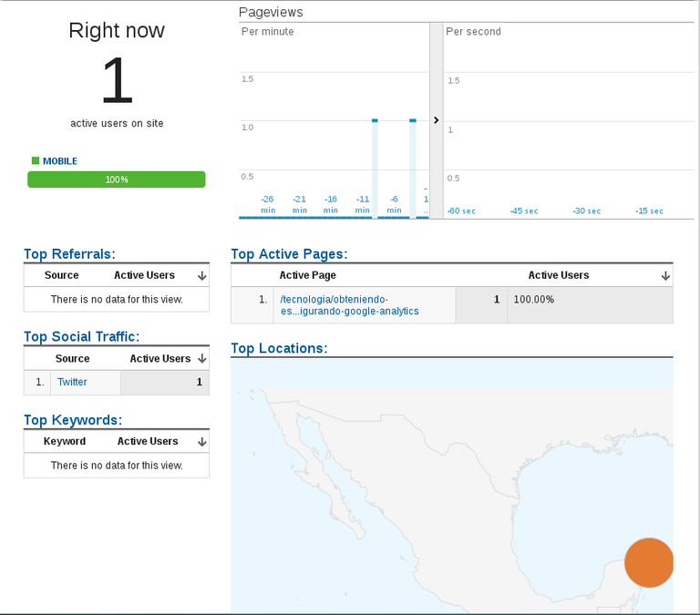Open the Top Referrals report link
Screen dimensions: 700x615
coord(69,254)
